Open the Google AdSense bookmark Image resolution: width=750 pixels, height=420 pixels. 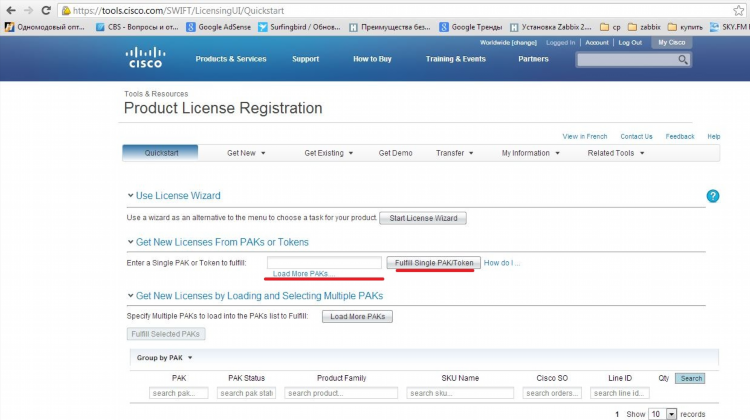click(219, 27)
